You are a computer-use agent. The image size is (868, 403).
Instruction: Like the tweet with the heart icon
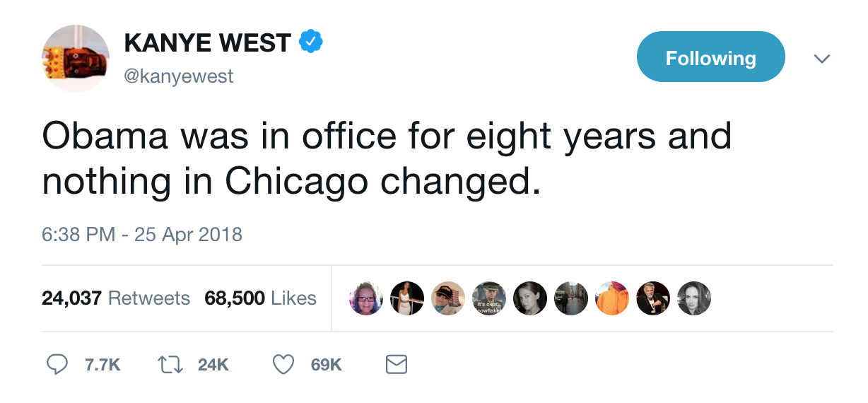283,364
